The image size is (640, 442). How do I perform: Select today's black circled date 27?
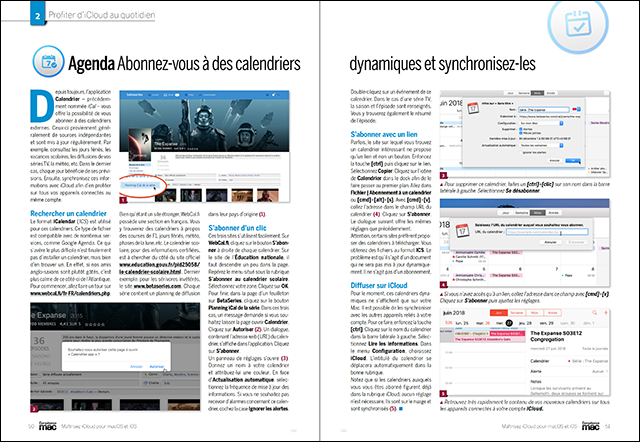[509, 323]
